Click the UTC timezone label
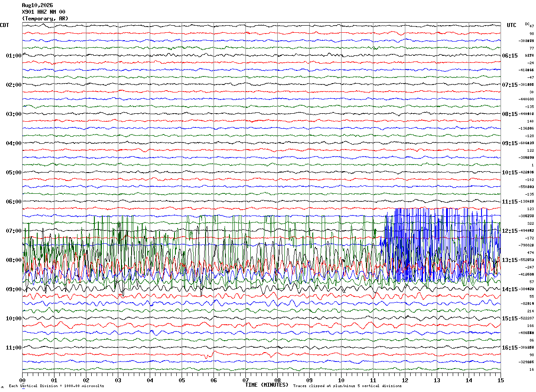The width and height of the screenshot is (536, 392). coord(512,25)
